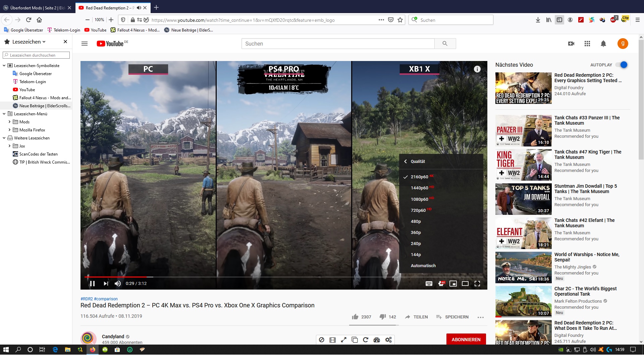Collapse the Lesezeichen-Symbolleiste tree
This screenshot has width=644, height=362.
click(4, 66)
